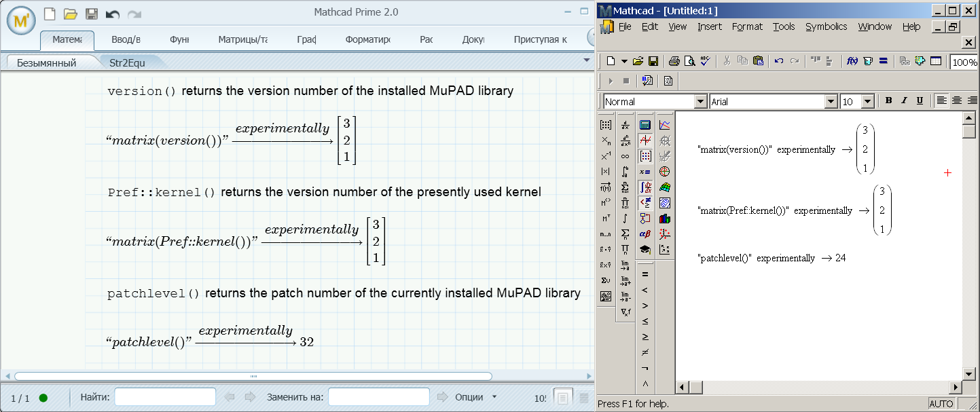Screen dimensions: 980x412
Task: Open the Symbolics menu
Action: pyautogui.click(x=827, y=26)
